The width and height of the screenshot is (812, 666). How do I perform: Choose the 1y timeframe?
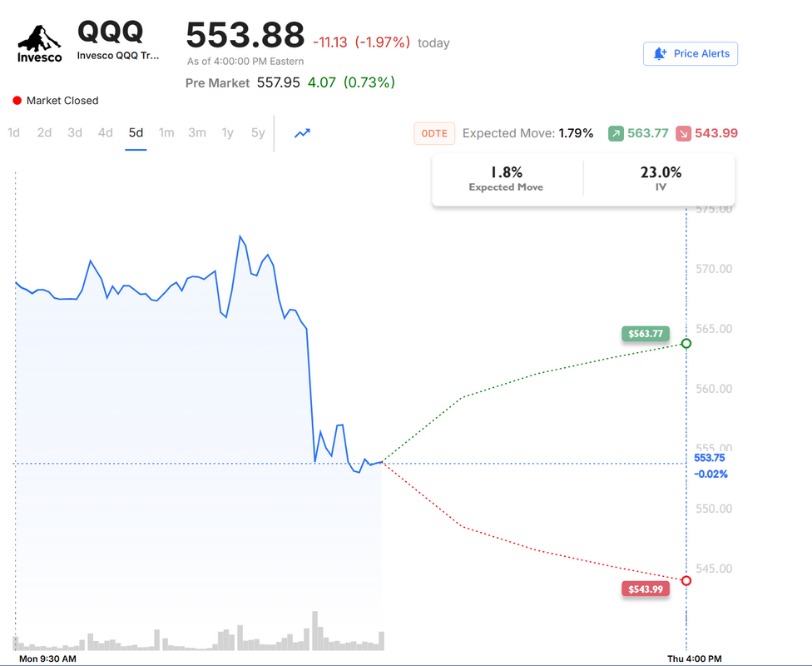click(228, 132)
